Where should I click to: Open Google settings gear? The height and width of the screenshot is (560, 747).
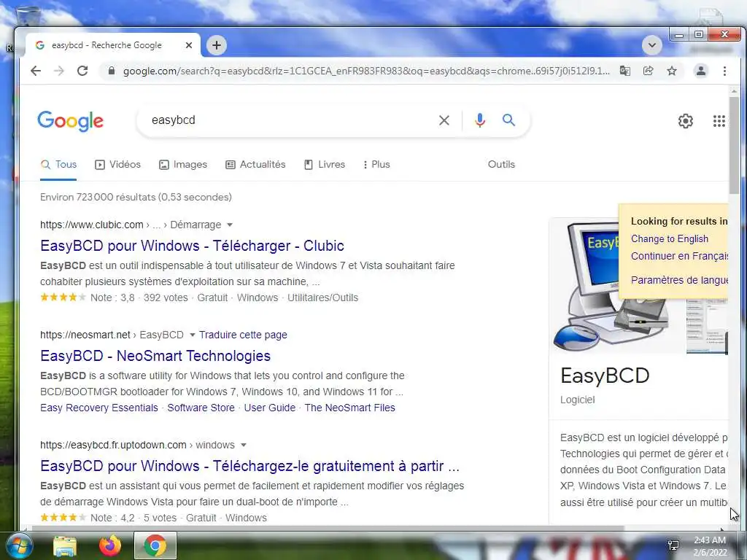click(x=686, y=121)
